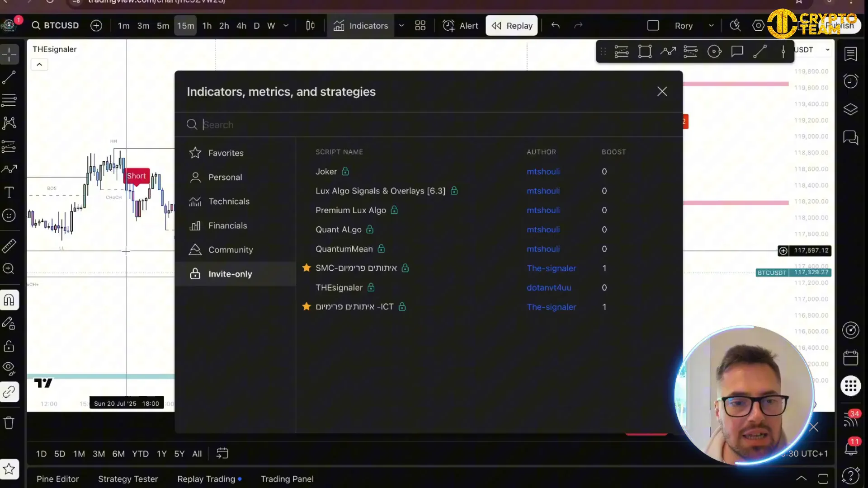Set the chart range to 1Y
868x488 pixels.
[162, 454]
